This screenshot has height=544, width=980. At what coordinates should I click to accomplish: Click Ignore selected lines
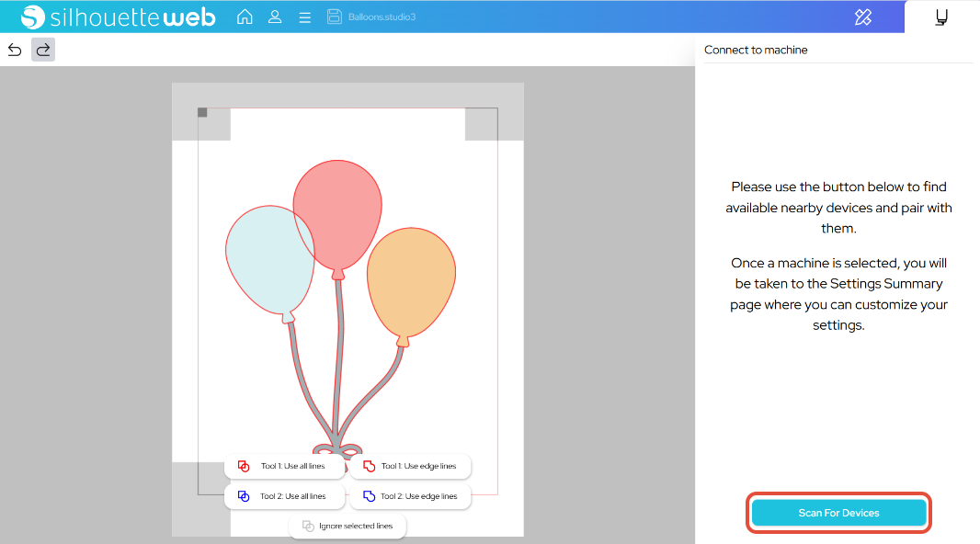click(x=348, y=526)
